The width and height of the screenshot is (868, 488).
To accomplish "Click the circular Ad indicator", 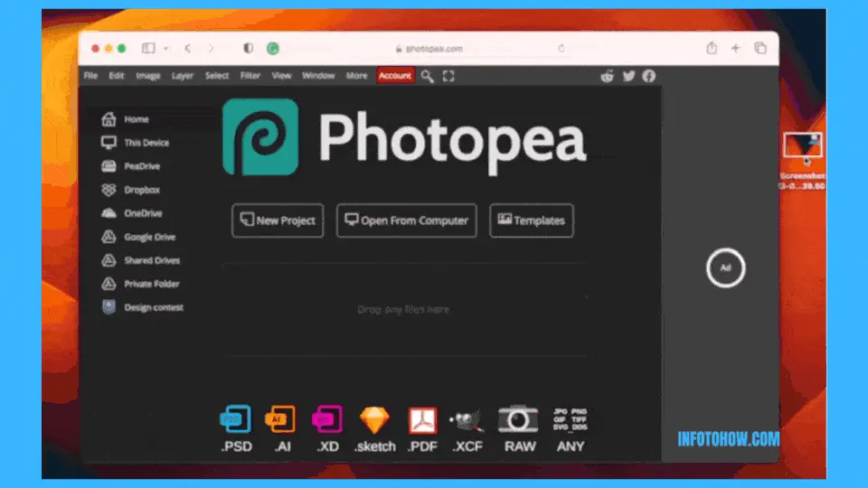I will (x=726, y=267).
